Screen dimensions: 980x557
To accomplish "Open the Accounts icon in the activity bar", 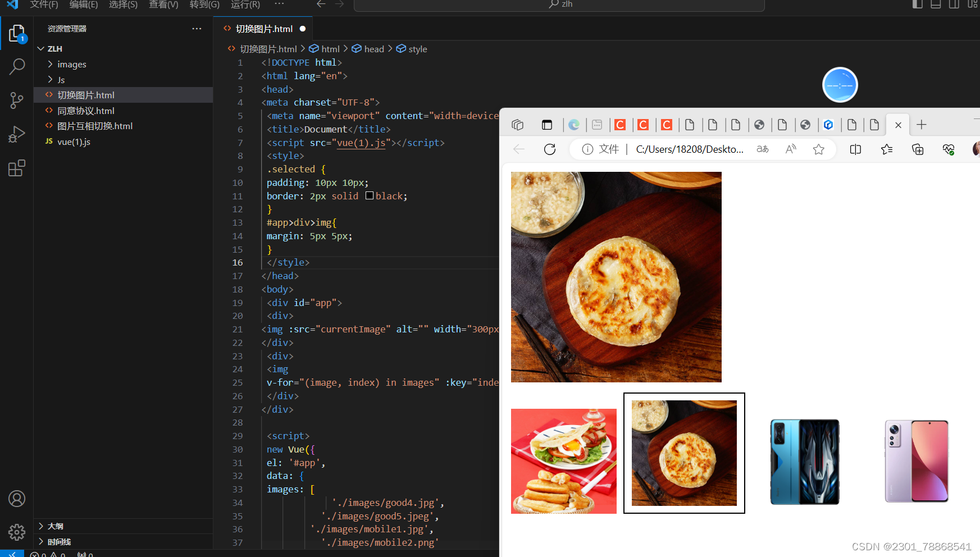I will [x=17, y=499].
